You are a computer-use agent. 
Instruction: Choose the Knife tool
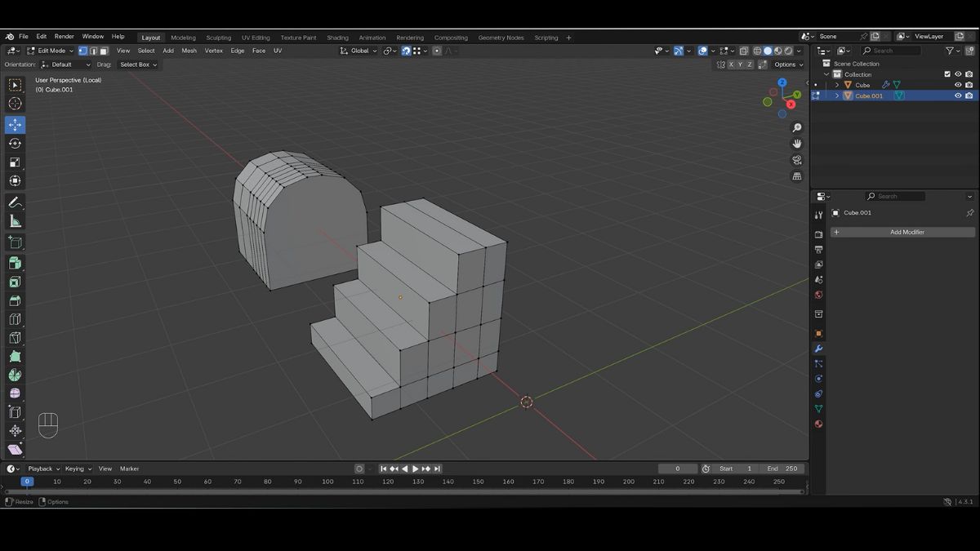pos(15,339)
